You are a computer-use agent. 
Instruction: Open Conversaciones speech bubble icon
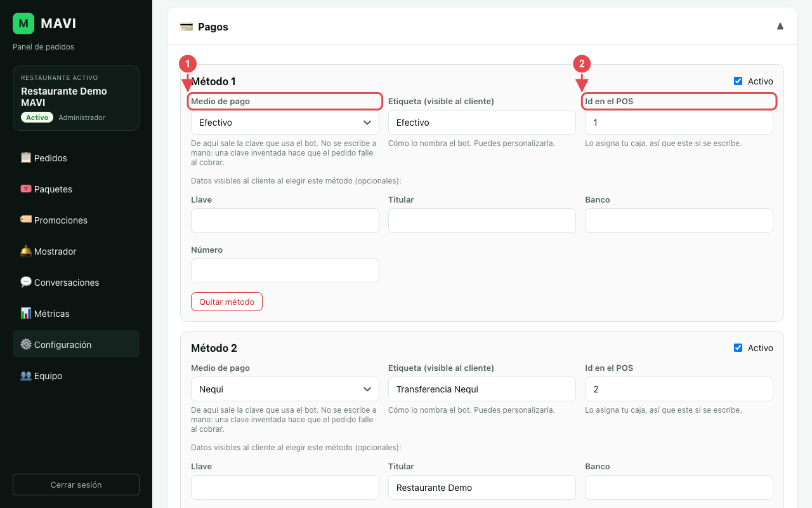(26, 282)
